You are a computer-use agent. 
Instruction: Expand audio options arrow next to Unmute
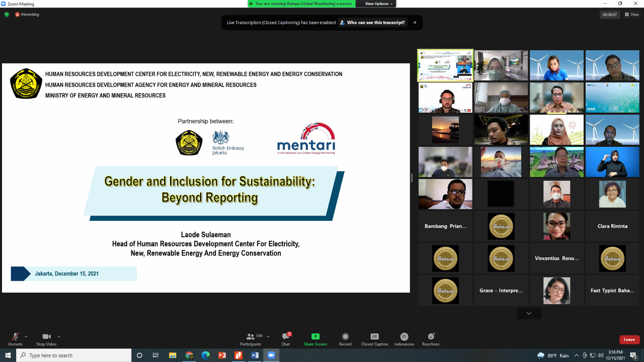coord(26,336)
